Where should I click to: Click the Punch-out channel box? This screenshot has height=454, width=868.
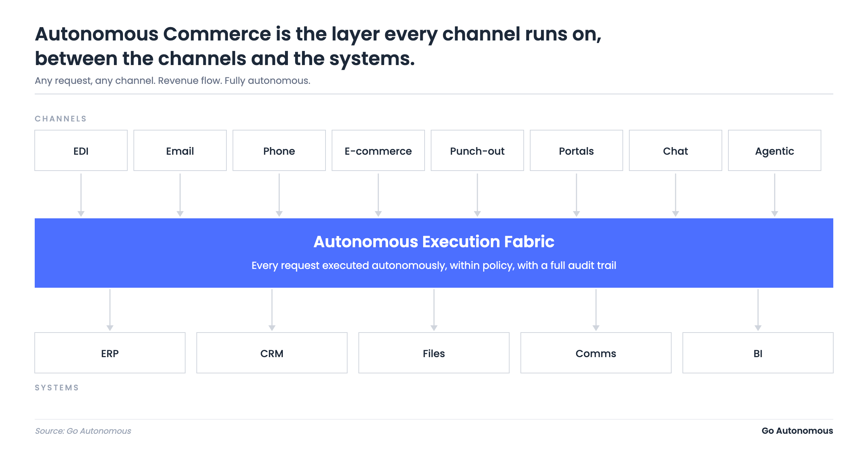click(x=477, y=150)
